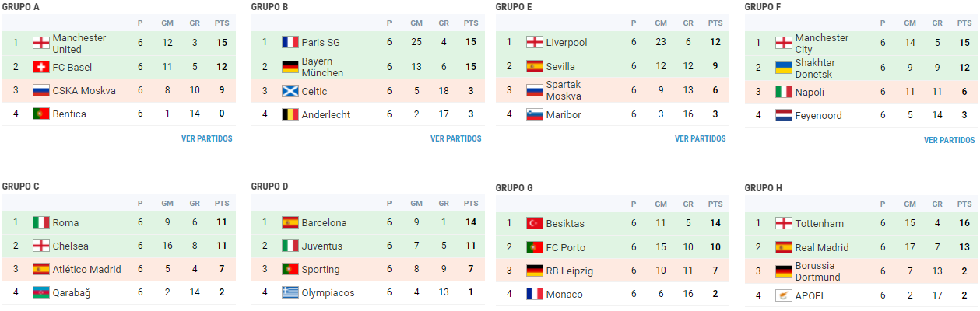
Task: Select the Paris SG team name
Action: (321, 43)
